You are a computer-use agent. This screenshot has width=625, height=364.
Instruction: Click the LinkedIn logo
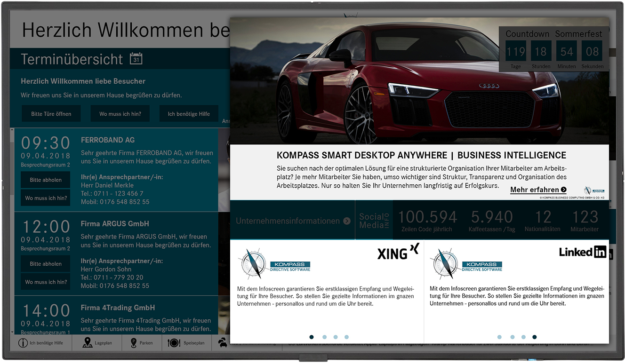click(583, 252)
